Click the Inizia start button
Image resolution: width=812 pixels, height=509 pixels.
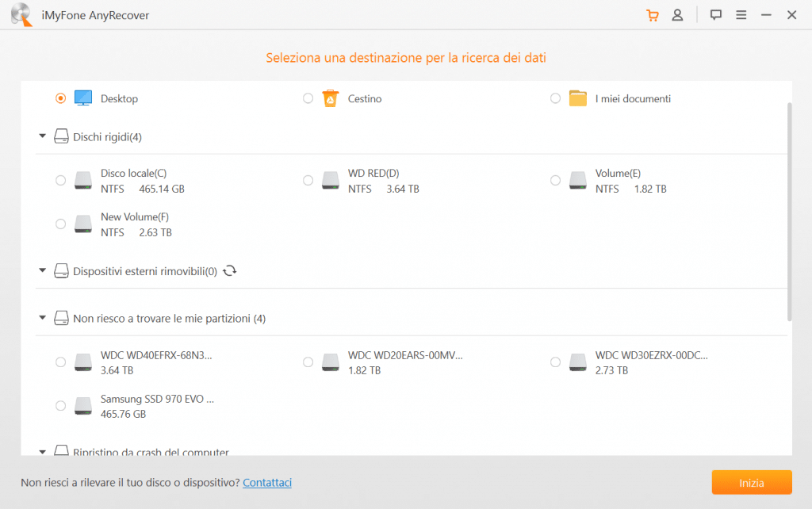click(752, 483)
